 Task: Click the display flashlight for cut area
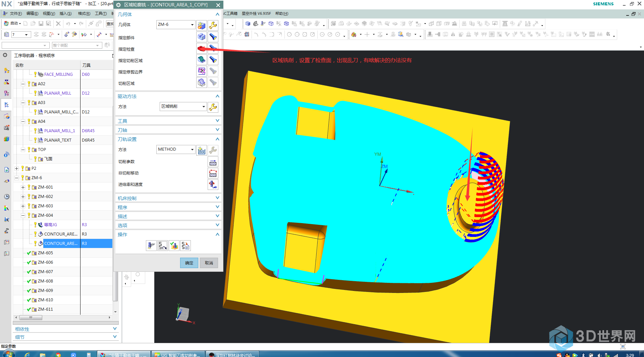[x=213, y=60]
